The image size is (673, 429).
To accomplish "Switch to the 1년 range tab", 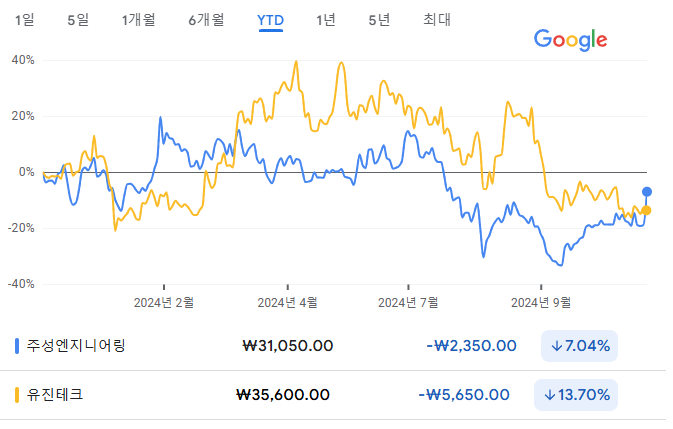I will click(326, 20).
